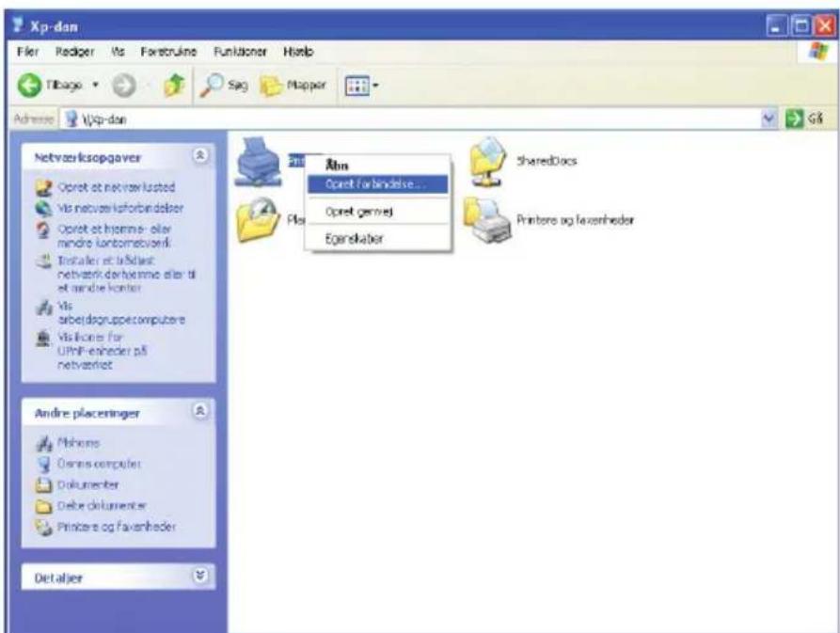Click the Dokumenter sidebar folder icon
840x633 pixels.
[43, 485]
